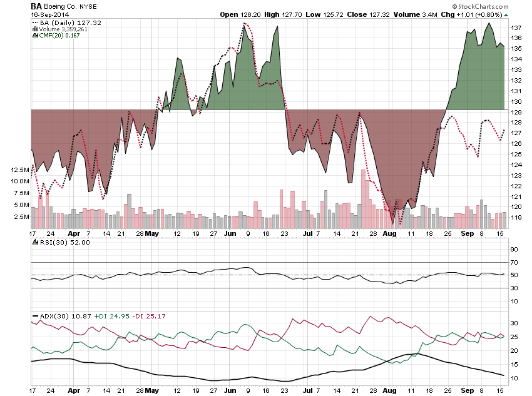Click the 'RSI(30) 52.00' indicator label

click(65, 242)
